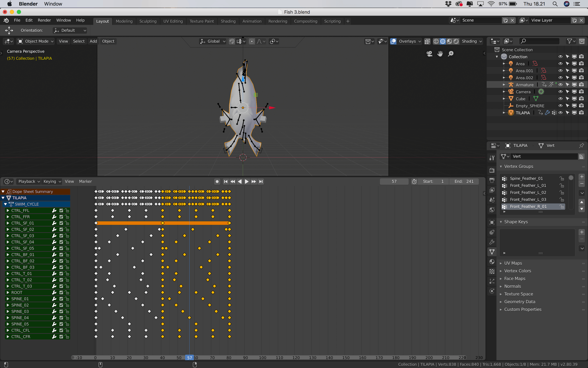Open the Modifiers wrench properties tab
Image resolution: width=588 pixels, height=368 pixels.
[x=492, y=242]
